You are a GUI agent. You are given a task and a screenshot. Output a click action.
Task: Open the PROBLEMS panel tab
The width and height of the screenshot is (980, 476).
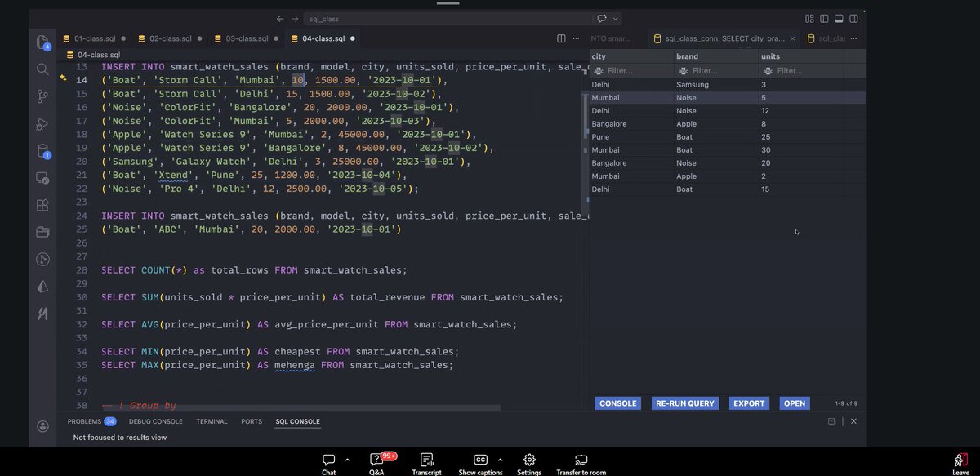point(91,421)
